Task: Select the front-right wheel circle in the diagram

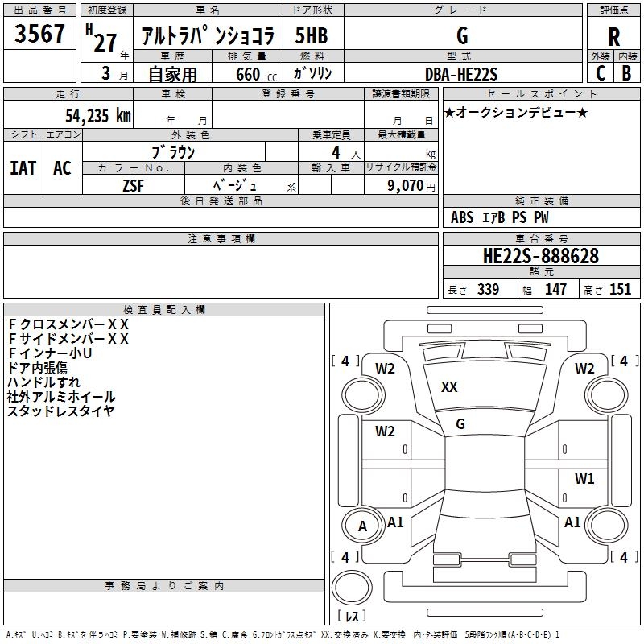Action: [x=606, y=394]
